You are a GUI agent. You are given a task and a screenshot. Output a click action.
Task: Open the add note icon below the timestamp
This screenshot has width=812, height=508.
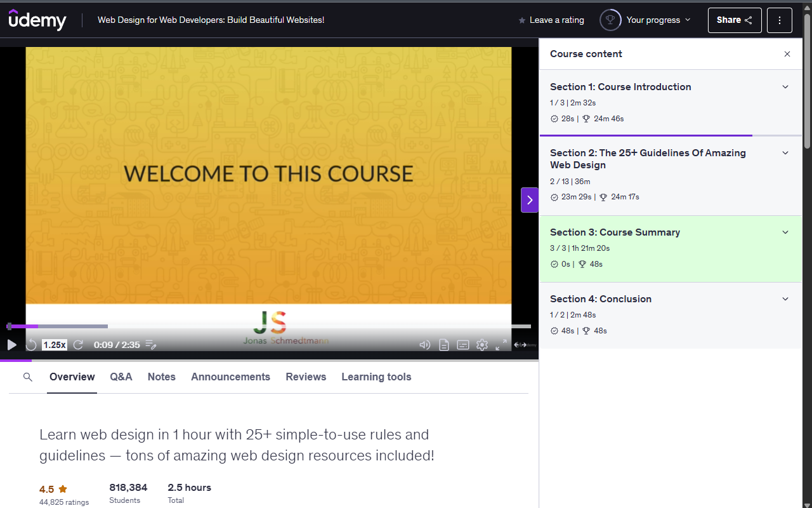pos(150,345)
